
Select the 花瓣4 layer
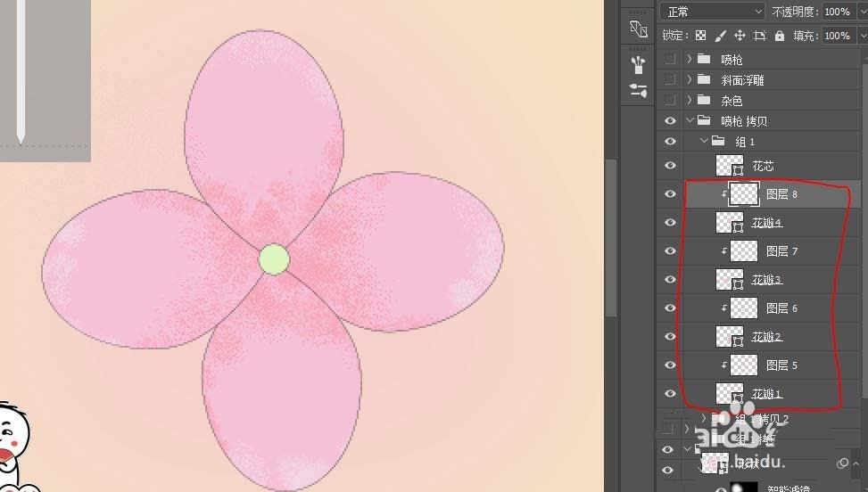[x=766, y=223]
